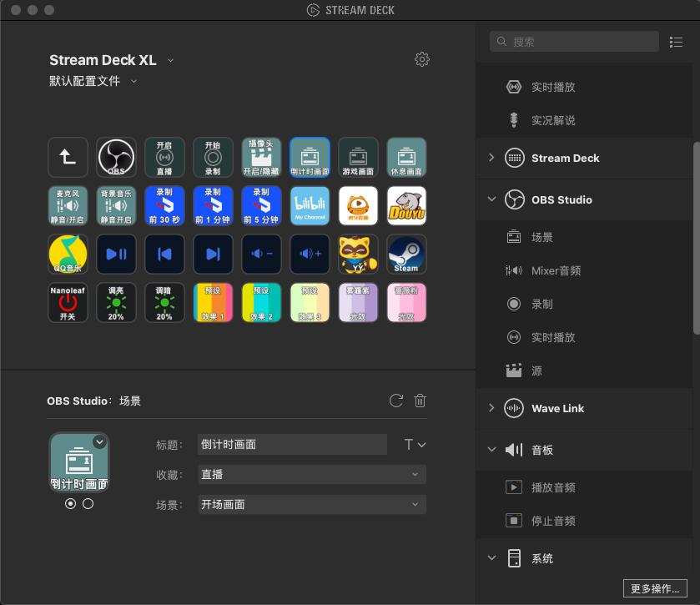
Task: Select the first key state radio button
Action: tap(70, 504)
